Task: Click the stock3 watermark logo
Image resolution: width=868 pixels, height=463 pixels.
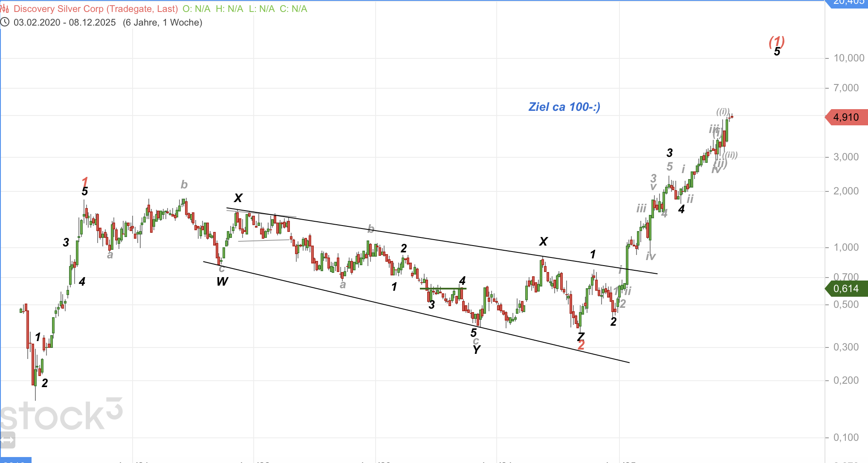Action: (x=60, y=416)
